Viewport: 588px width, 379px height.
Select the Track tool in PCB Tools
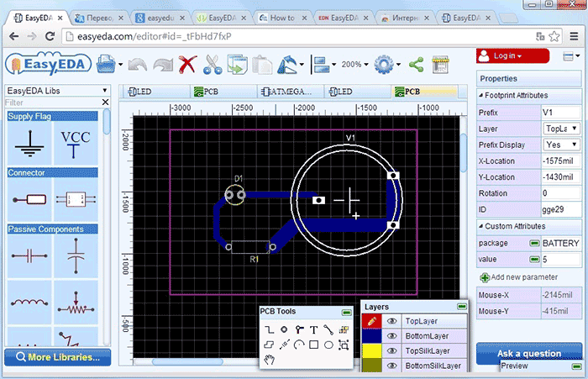[269, 329]
